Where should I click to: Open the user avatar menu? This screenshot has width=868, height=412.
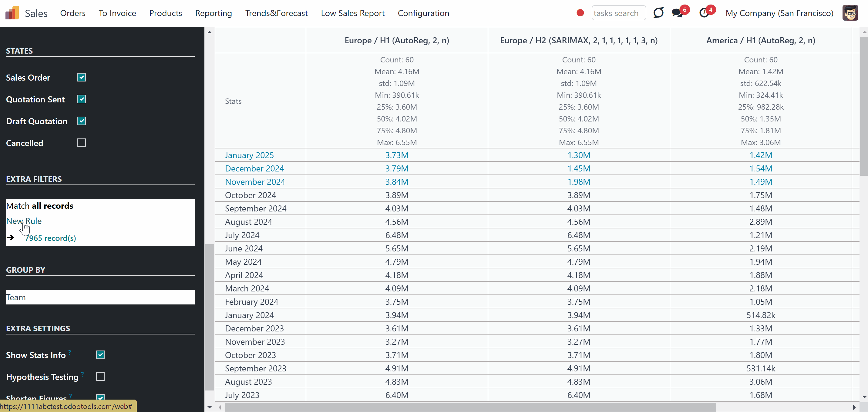pos(850,13)
